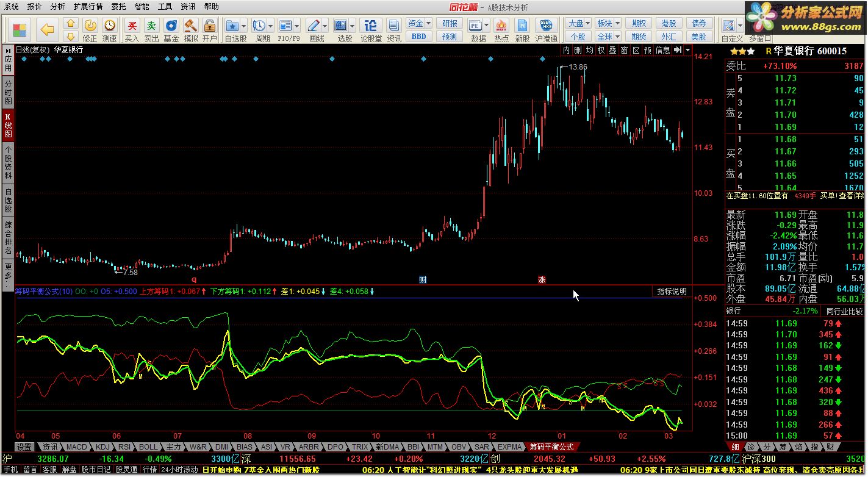Viewport: 868px width, 477px height.
Task: Open the 报价 menu
Action: click(x=35, y=7)
